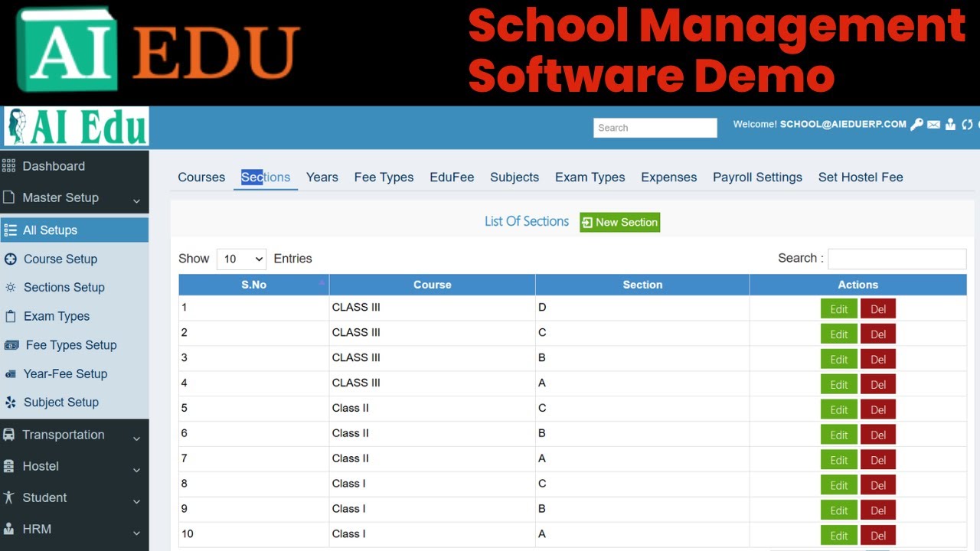Open Year-Fee Setup in the sidebar
Screen dimensions: 980x551
click(x=65, y=374)
